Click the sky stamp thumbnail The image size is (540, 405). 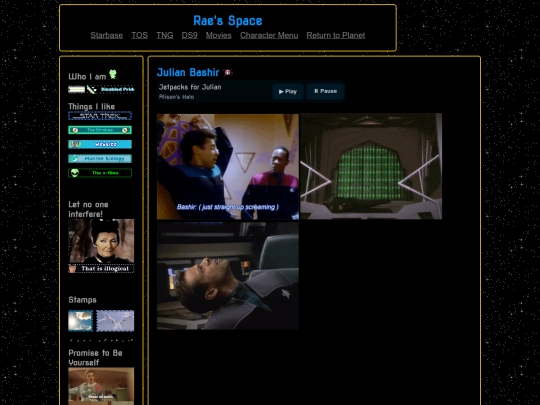click(81, 321)
